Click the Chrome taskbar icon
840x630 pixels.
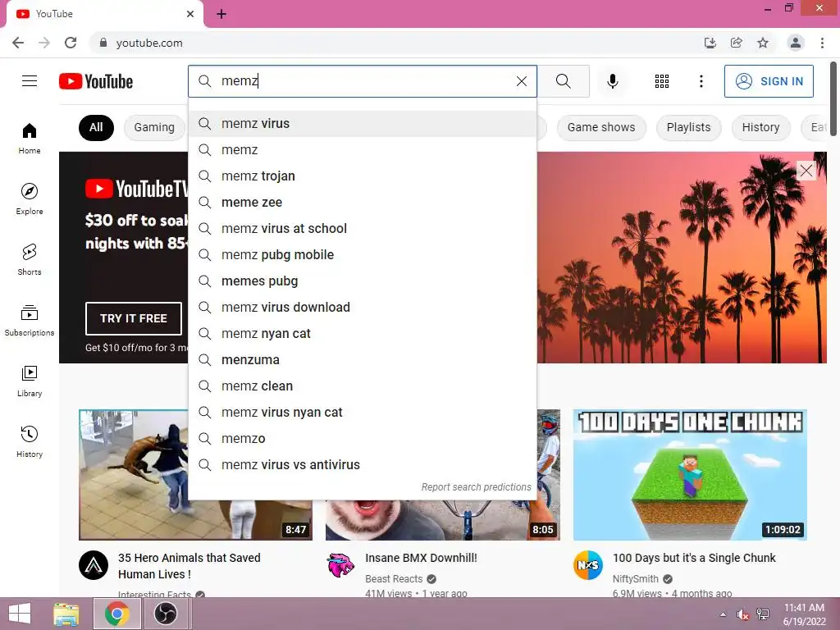click(117, 614)
